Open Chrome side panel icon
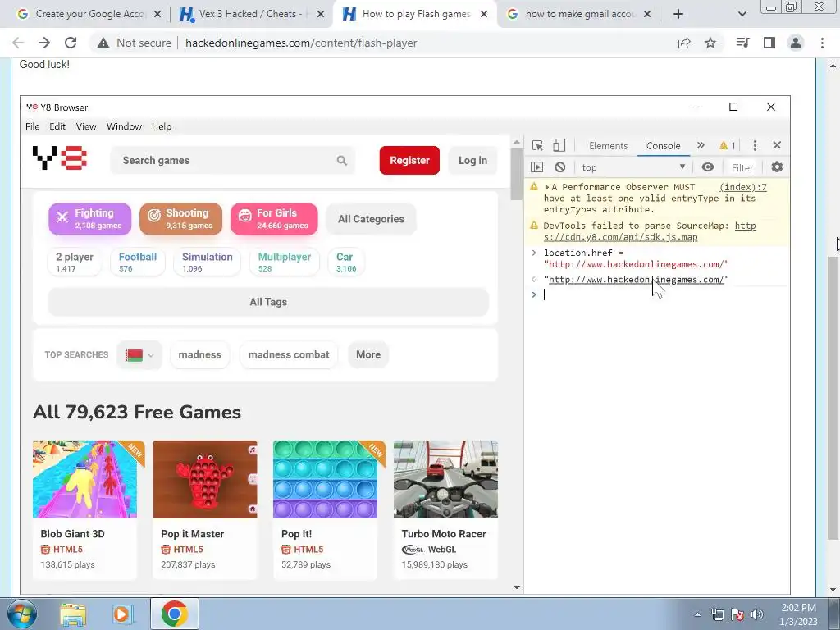Image resolution: width=840 pixels, height=630 pixels. tap(769, 43)
